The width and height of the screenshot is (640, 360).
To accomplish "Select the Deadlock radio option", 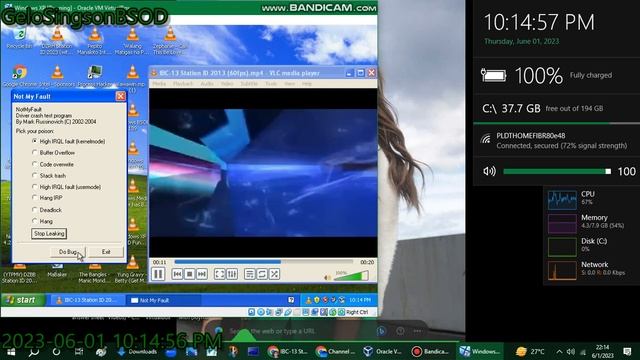I will pos(47,210).
